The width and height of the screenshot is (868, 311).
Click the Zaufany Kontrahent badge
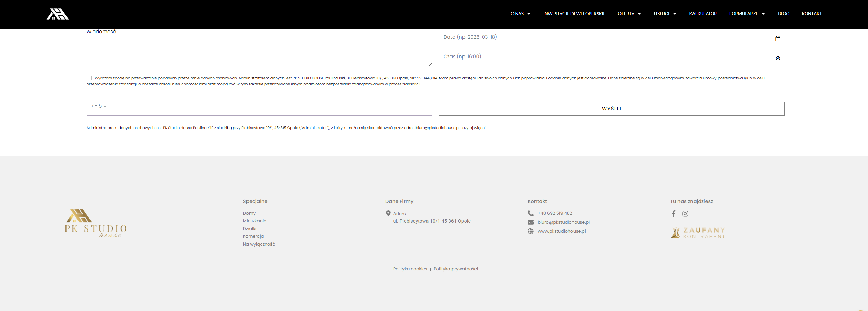(x=698, y=233)
